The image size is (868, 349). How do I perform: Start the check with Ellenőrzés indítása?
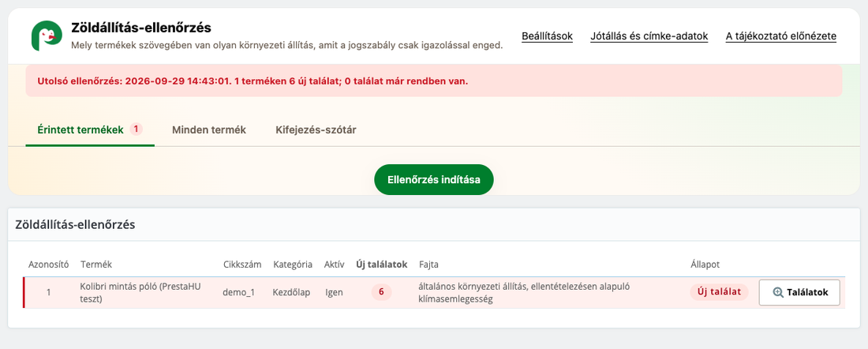(434, 179)
